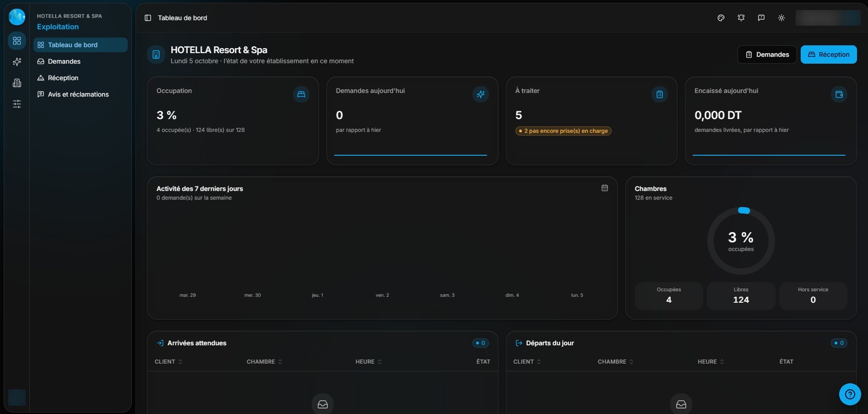Click the Demandes button in header

point(767,54)
